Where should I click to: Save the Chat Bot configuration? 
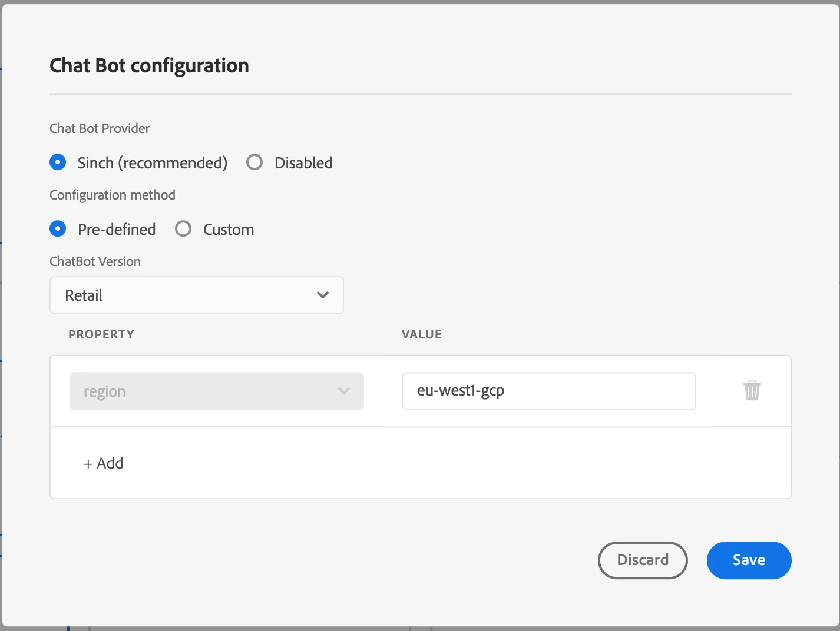(x=749, y=560)
